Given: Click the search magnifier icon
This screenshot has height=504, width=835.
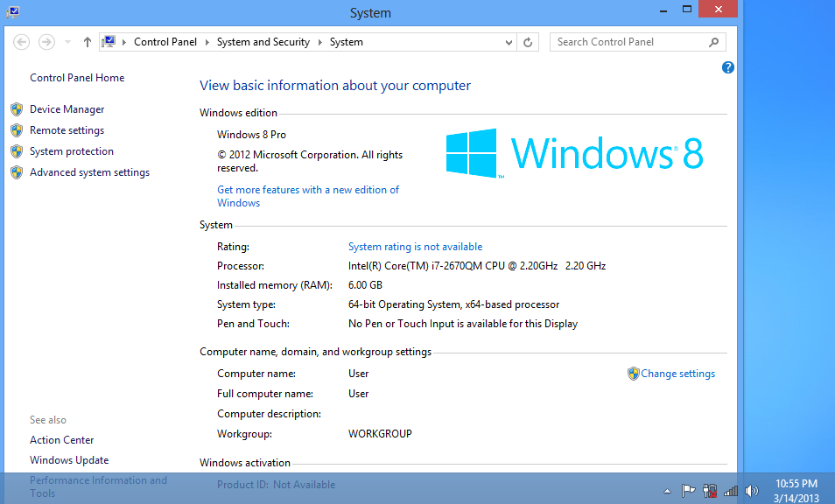Looking at the screenshot, I should click(x=714, y=42).
